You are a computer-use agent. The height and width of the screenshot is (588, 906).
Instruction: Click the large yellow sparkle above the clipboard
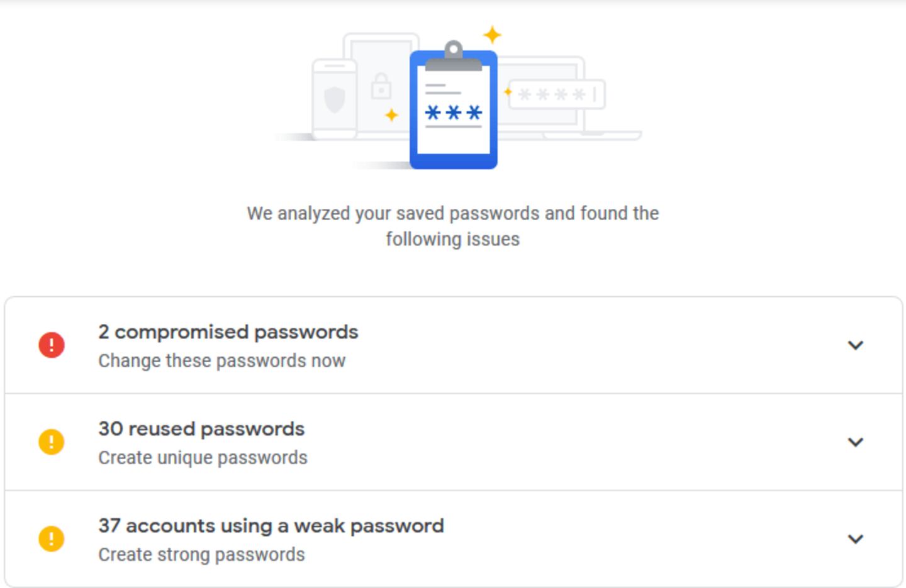[492, 35]
